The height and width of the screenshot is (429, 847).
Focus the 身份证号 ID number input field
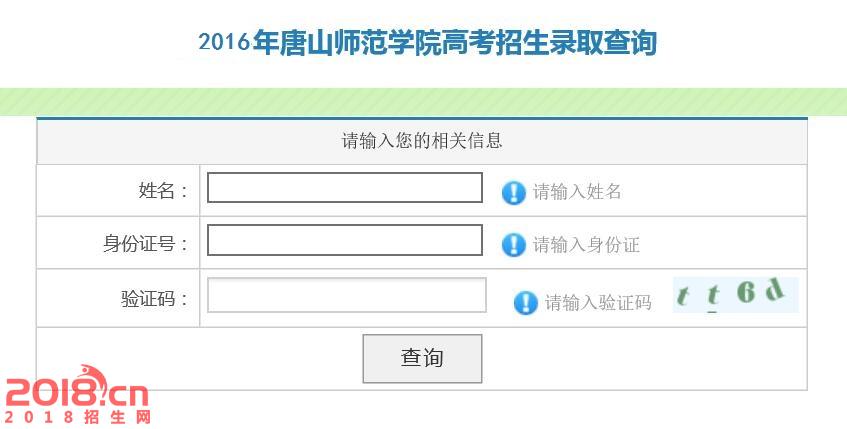344,240
